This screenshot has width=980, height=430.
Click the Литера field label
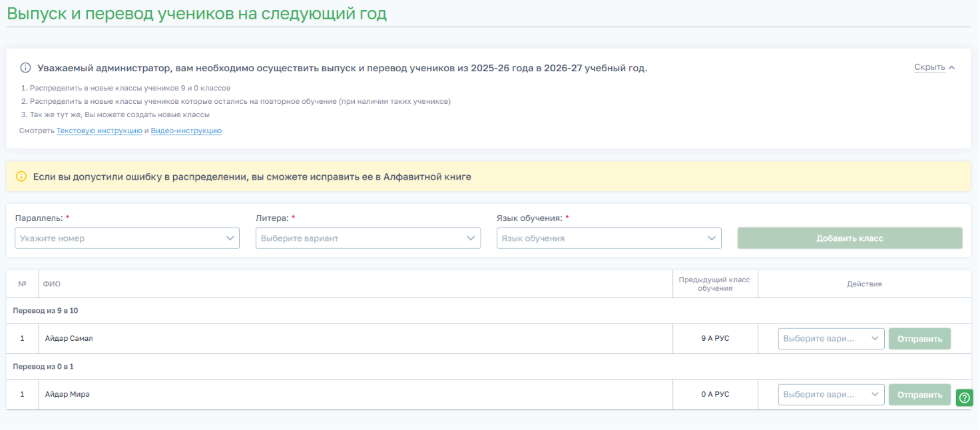275,218
